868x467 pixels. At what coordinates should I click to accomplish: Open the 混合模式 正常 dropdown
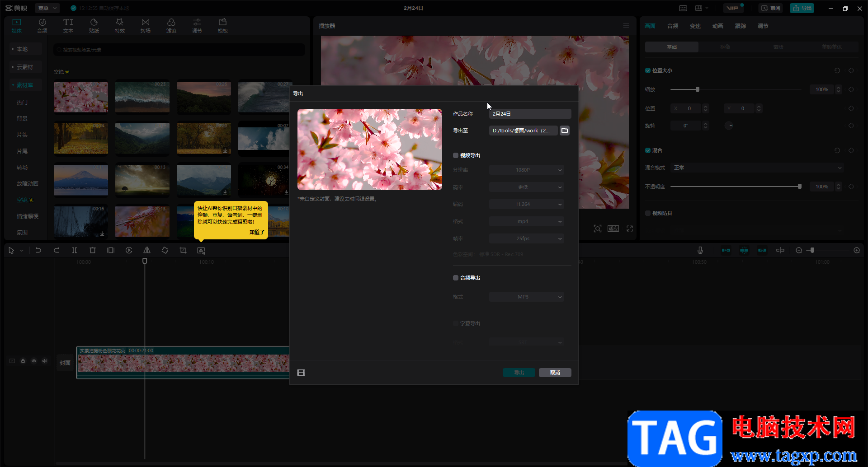757,168
